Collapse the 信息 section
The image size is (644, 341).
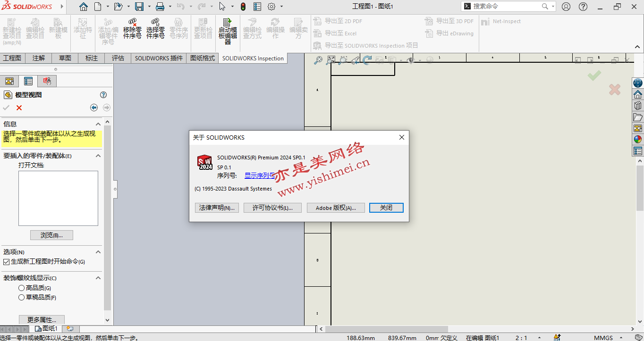coord(98,124)
